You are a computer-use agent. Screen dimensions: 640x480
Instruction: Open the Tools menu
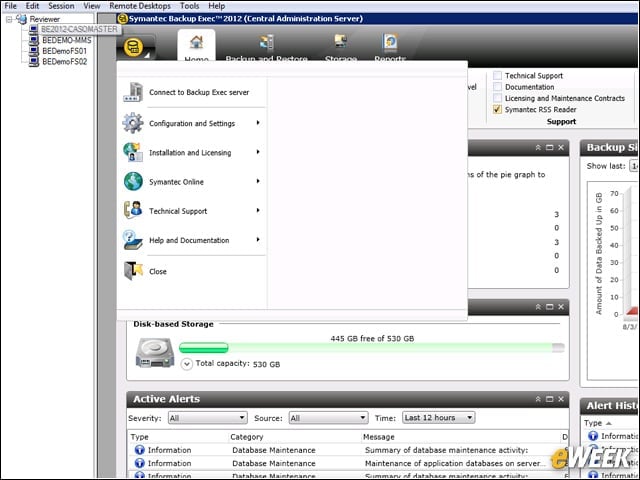[x=190, y=6]
